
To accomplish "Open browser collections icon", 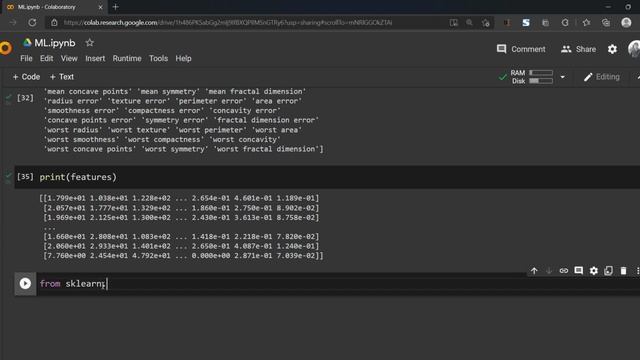I will (x=606, y=23).
